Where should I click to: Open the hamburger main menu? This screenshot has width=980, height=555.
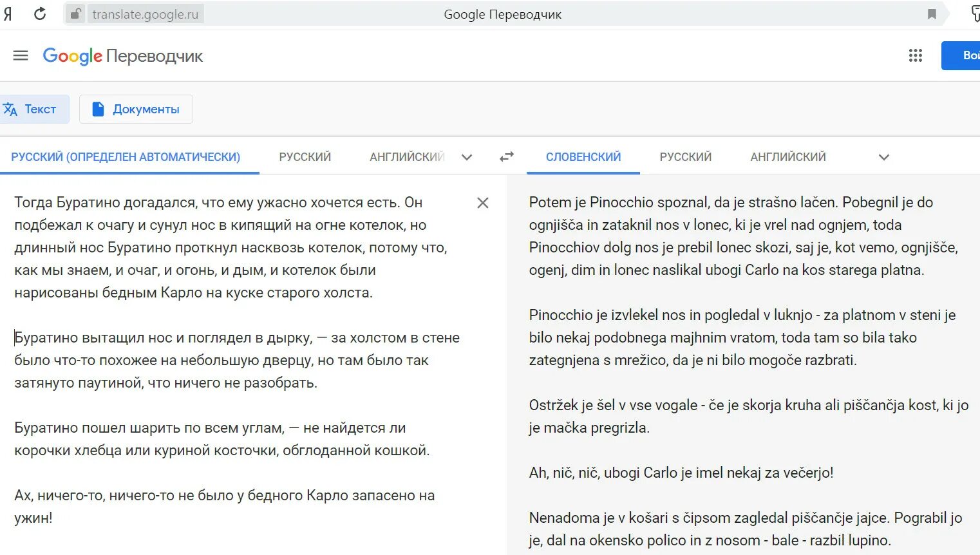(x=21, y=55)
